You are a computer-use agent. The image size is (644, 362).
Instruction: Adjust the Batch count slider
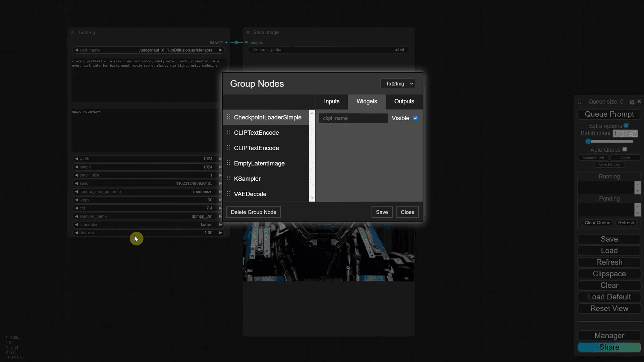point(588,141)
